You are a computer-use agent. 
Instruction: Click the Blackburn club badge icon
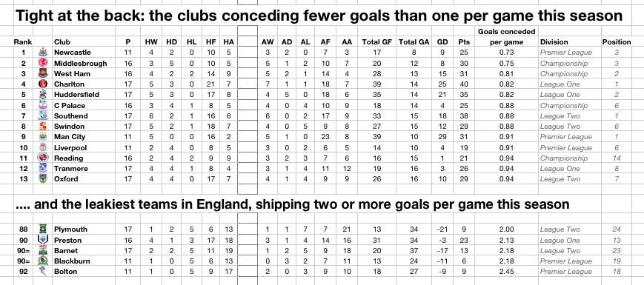[42, 261]
